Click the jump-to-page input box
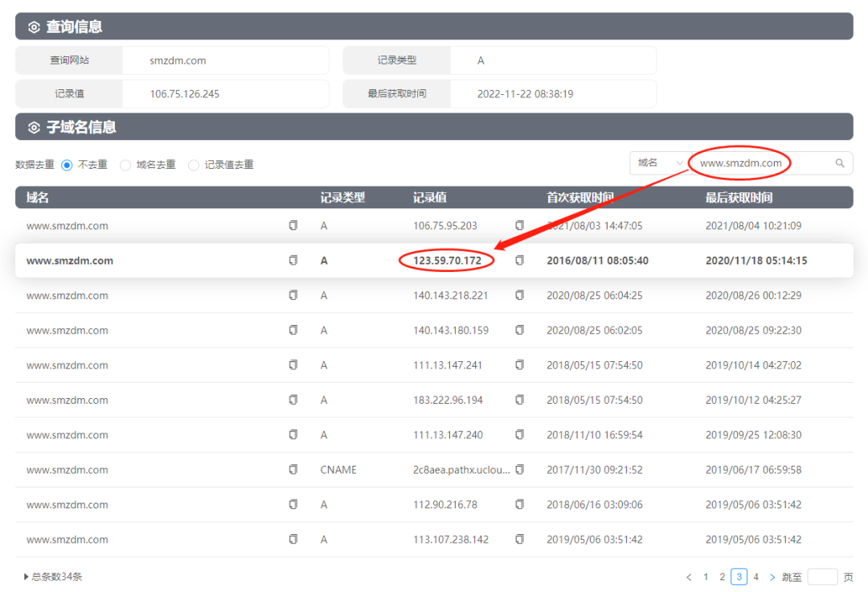This screenshot has width=868, height=592. click(x=822, y=577)
